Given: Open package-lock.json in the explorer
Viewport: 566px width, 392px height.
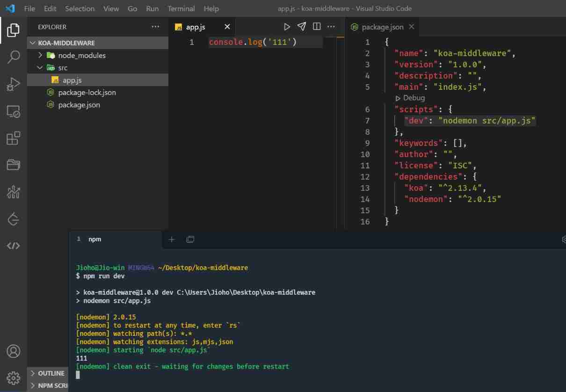Looking at the screenshot, I should click(x=87, y=93).
